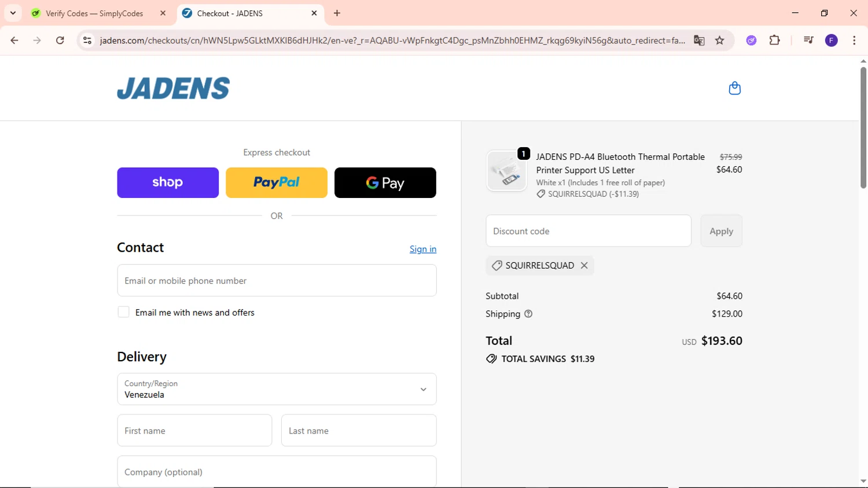Click the page vertical scrollbar thumb
The width and height of the screenshot is (868, 488).
pos(863,127)
